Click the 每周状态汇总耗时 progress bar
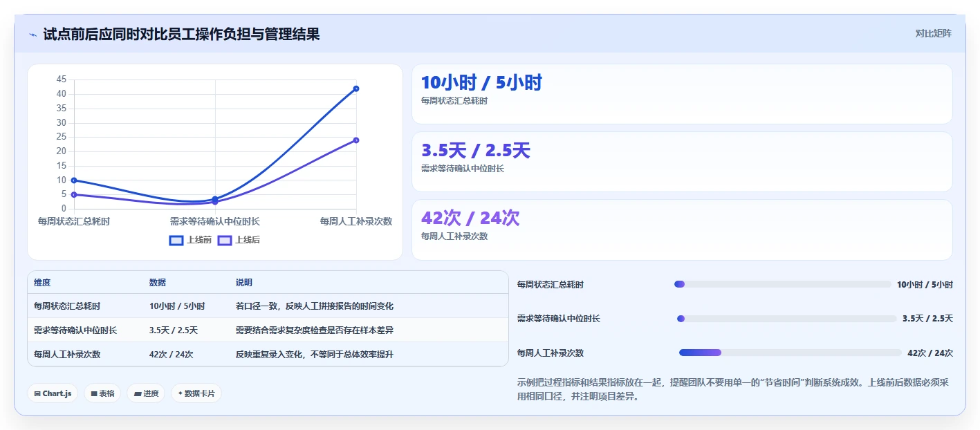 point(783,284)
